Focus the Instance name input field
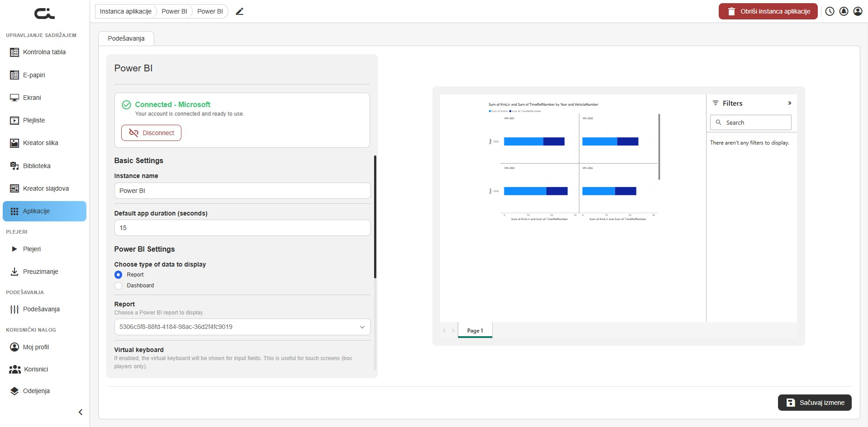This screenshot has height=427, width=868. [242, 191]
